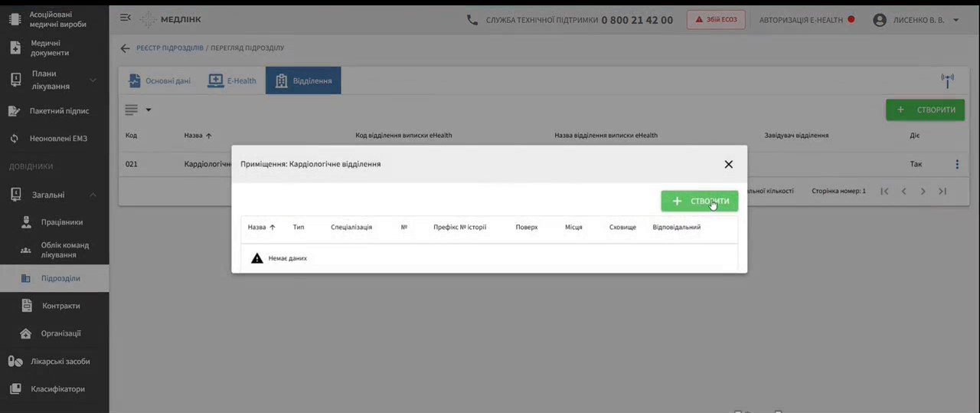Click the Місця column header
This screenshot has width=980, height=413.
pos(573,227)
